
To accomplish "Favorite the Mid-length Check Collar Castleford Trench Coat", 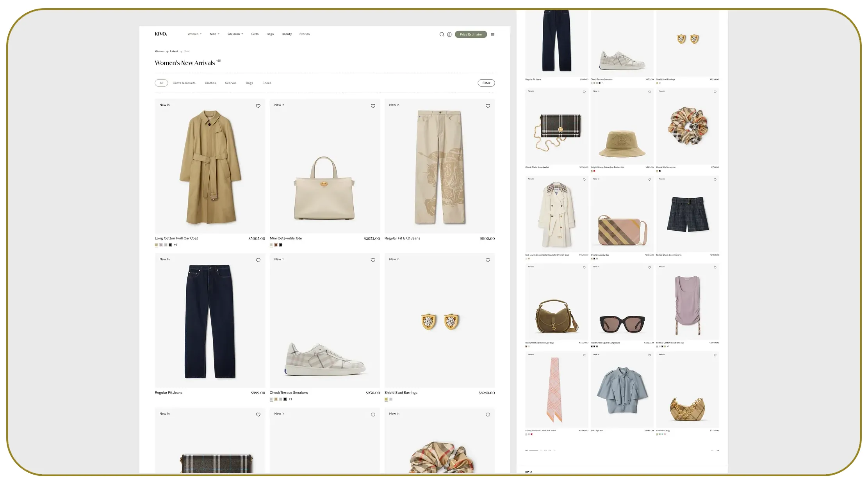I will [x=584, y=180].
